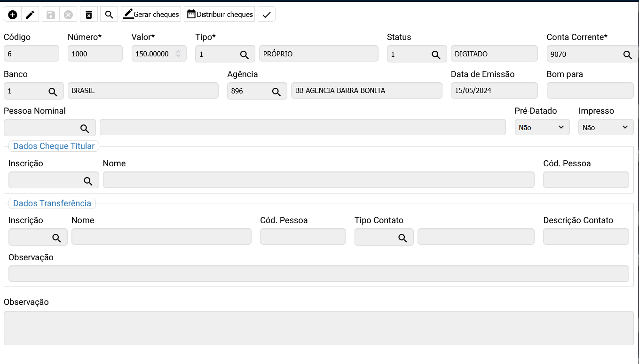
Task: Open the Pessoa Nominal lookup search icon
Action: point(85,128)
